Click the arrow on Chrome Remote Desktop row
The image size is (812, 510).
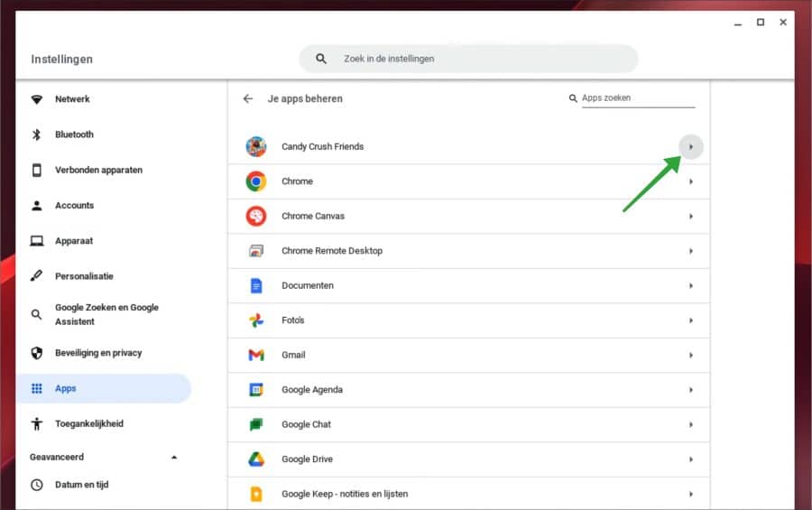click(691, 251)
